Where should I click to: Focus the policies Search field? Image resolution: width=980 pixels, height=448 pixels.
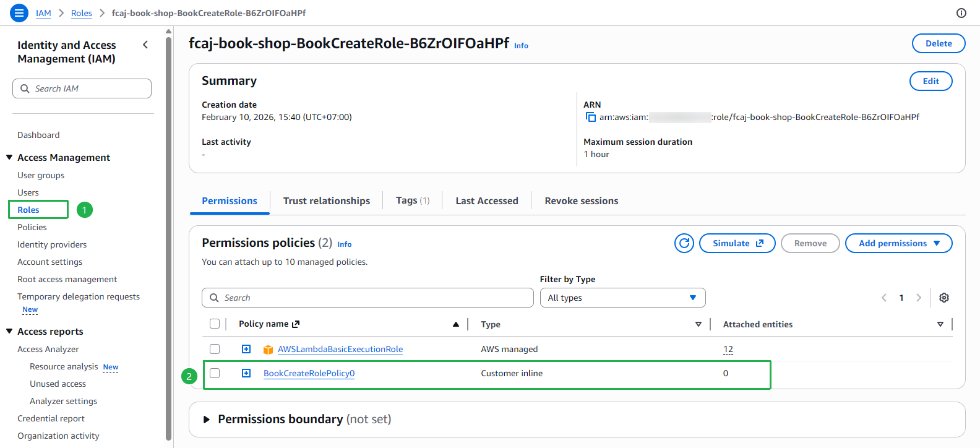coord(367,298)
